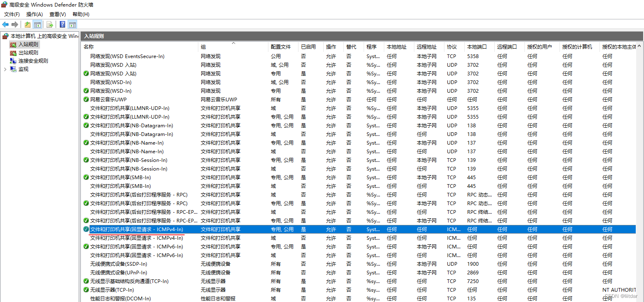Click the 协议 column header to sort
This screenshot has width=644, height=302.
click(451, 47)
